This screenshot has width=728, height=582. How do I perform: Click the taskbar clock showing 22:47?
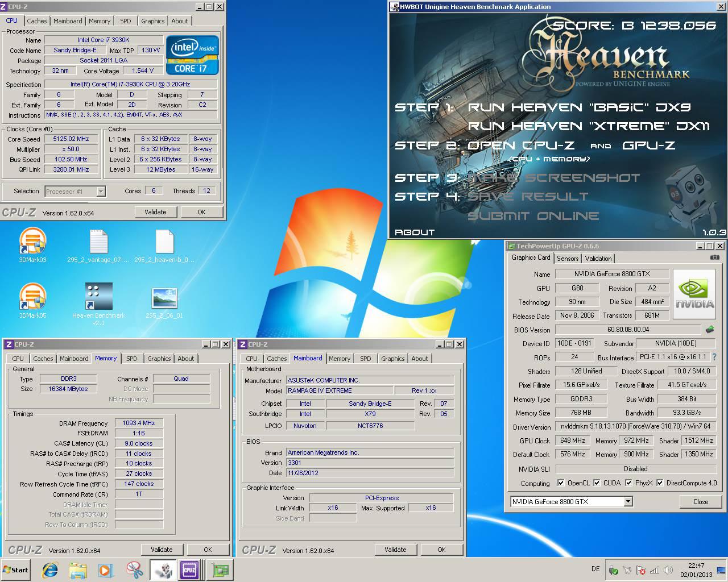(696, 569)
